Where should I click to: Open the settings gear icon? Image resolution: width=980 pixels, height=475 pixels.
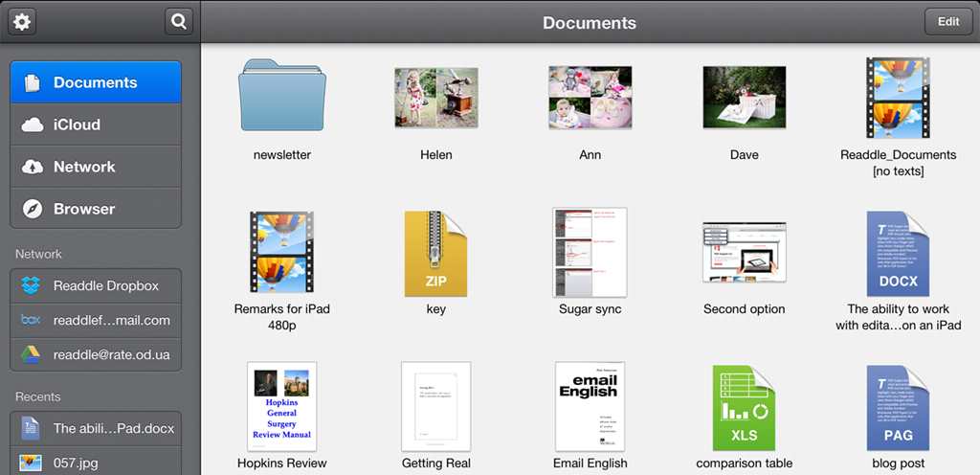coord(22,22)
